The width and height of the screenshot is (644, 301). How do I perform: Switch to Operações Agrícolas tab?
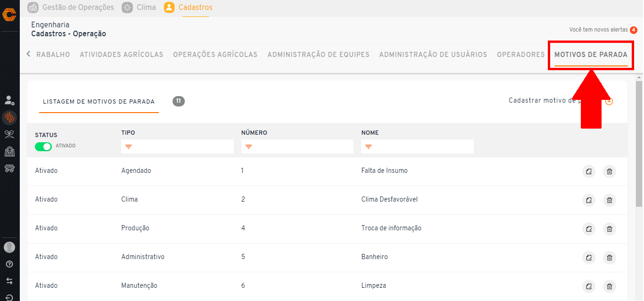[x=215, y=55]
